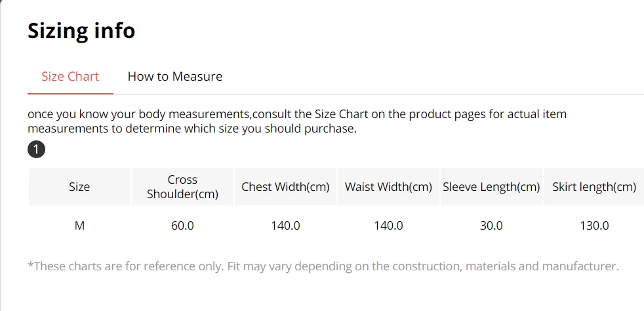The width and height of the screenshot is (644, 311).
Task: Select the 30.0 sleeve length value
Action: pyautogui.click(x=491, y=226)
